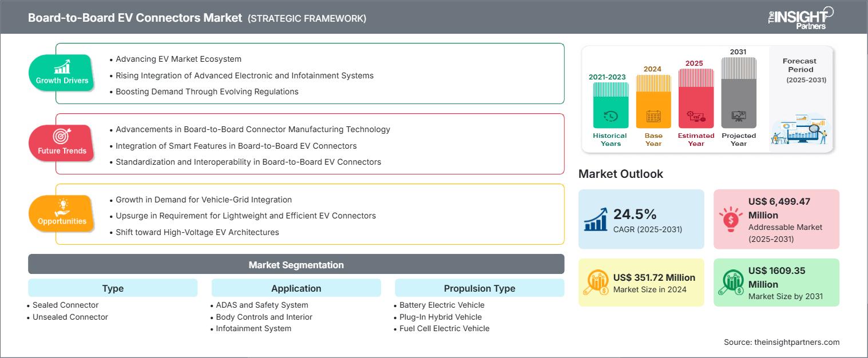Click the CAGR bar chart icon

596,218
